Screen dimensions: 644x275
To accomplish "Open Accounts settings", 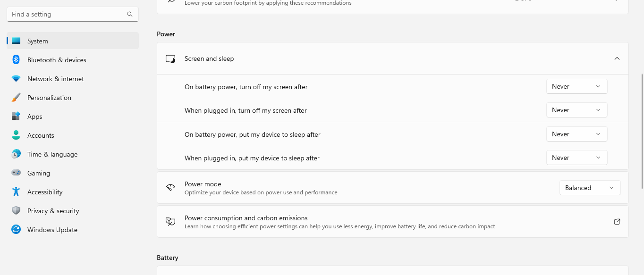I will pyautogui.click(x=41, y=135).
